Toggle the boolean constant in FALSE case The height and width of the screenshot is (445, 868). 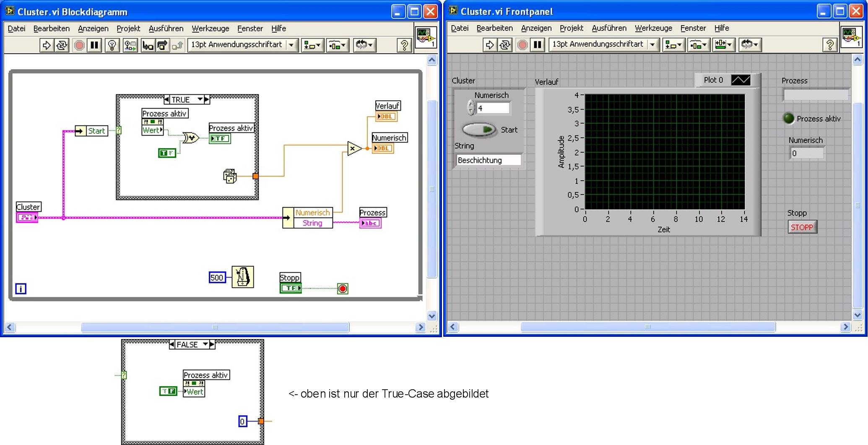pyautogui.click(x=168, y=391)
